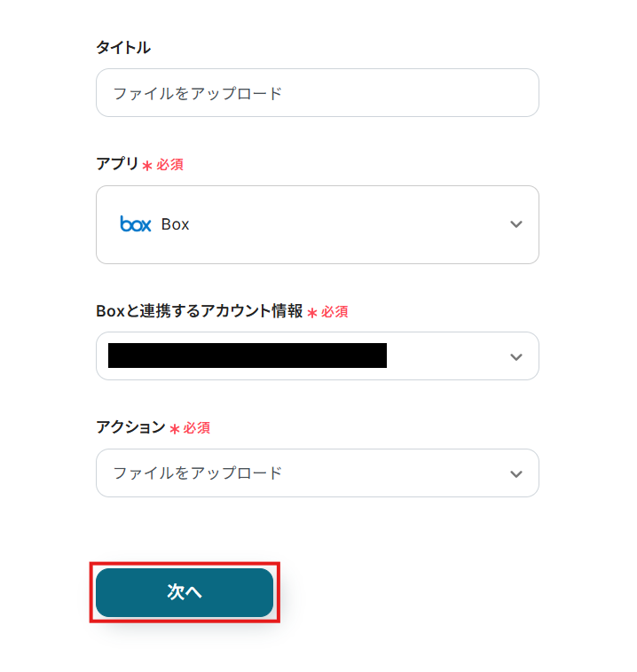Click the red asterisk beside アプリ
The image size is (637, 672).
tap(147, 166)
